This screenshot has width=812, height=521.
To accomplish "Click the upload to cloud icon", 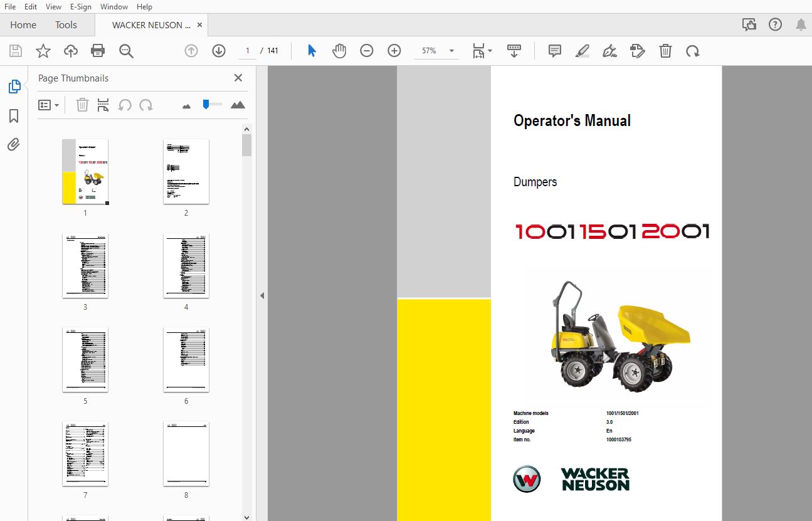I will point(71,51).
